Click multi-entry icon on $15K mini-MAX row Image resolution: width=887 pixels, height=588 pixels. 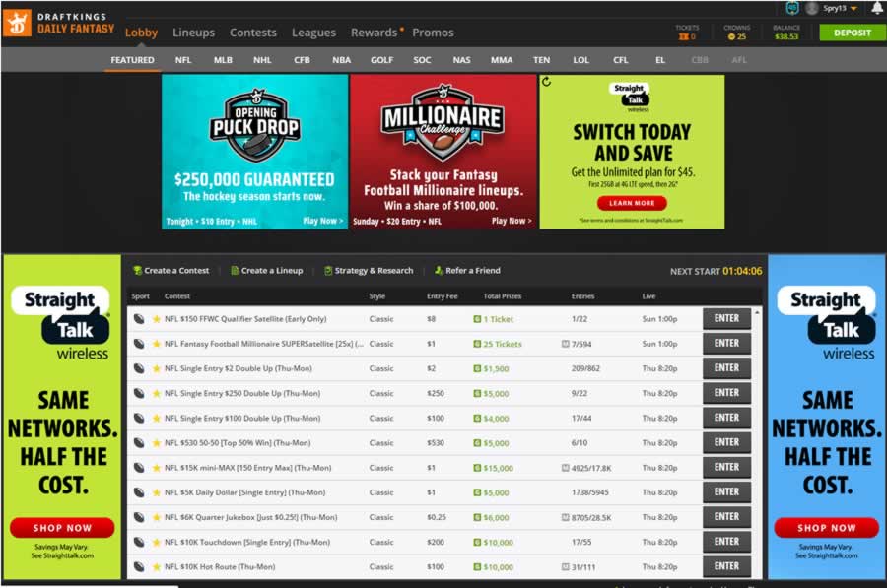565,468
